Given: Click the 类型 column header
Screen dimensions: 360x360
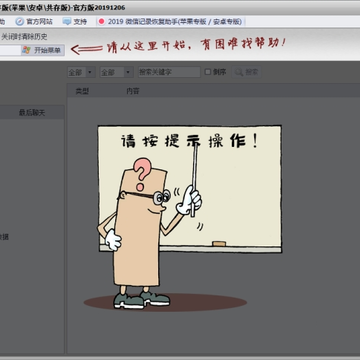Looking at the screenshot, I should point(82,91).
